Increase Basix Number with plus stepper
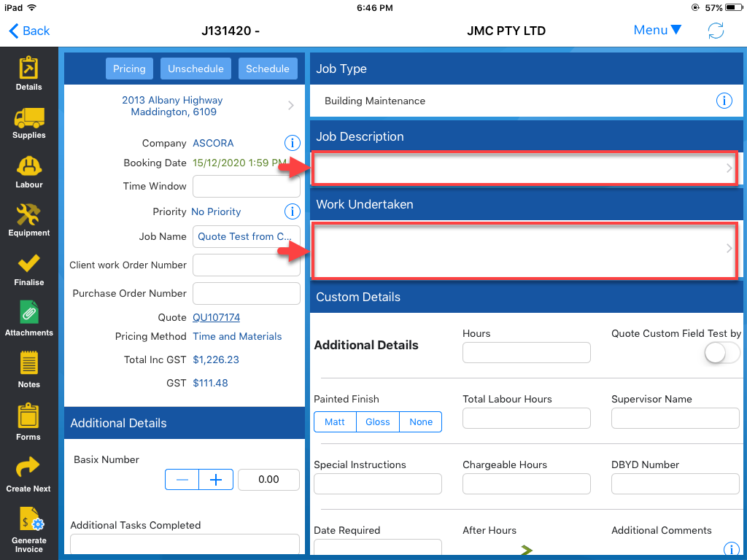 click(x=216, y=479)
